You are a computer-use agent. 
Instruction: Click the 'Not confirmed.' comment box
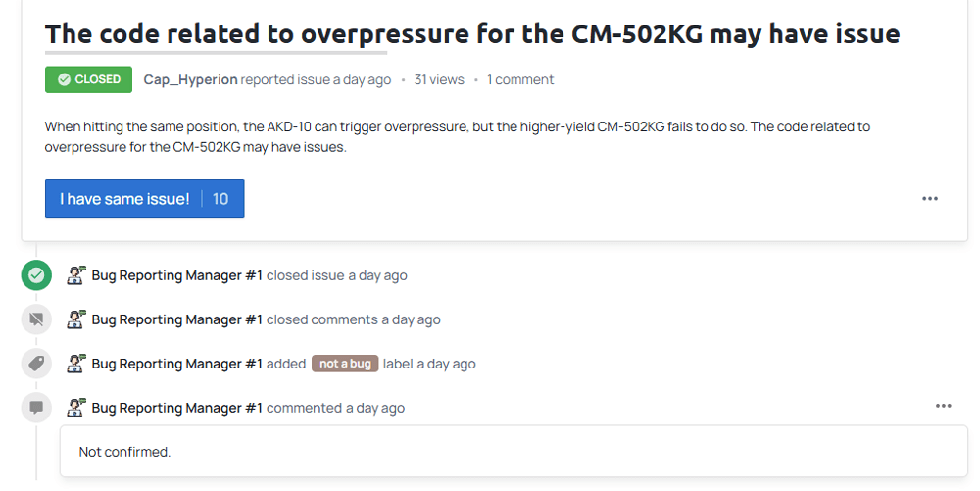514,452
